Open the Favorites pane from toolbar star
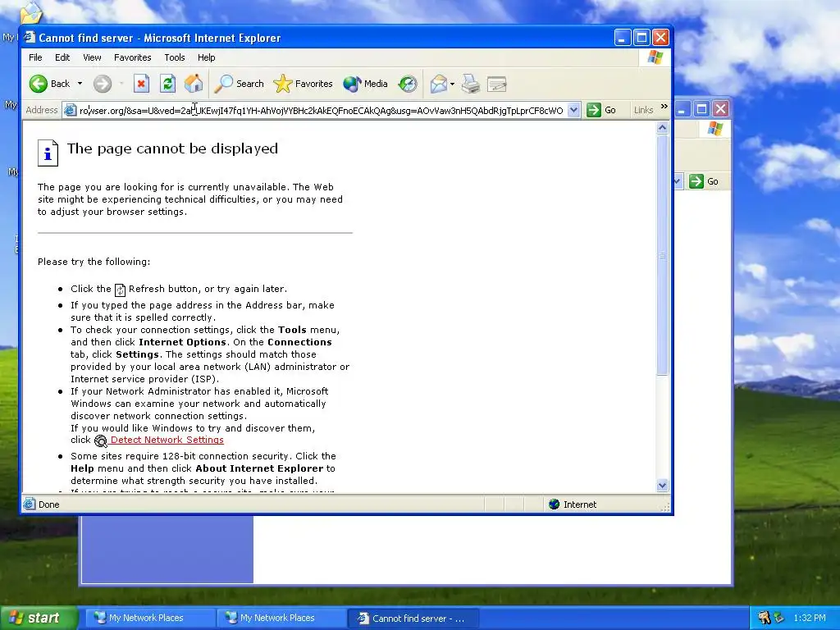The width and height of the screenshot is (840, 630). click(x=303, y=84)
